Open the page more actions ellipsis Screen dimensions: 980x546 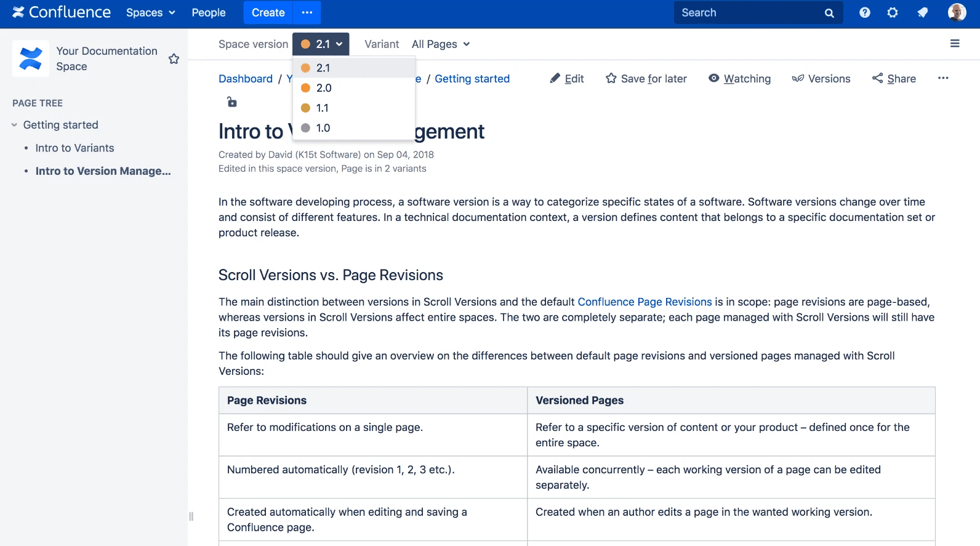tap(943, 78)
